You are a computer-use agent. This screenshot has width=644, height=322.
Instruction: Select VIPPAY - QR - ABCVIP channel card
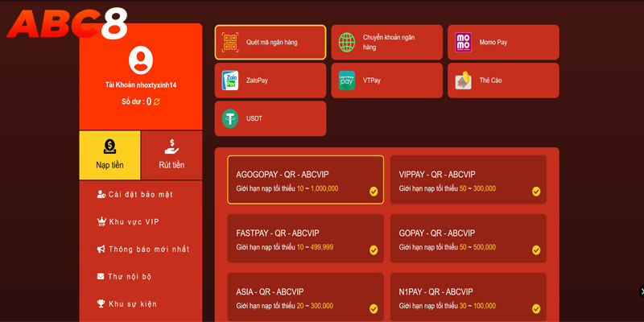[x=469, y=180]
